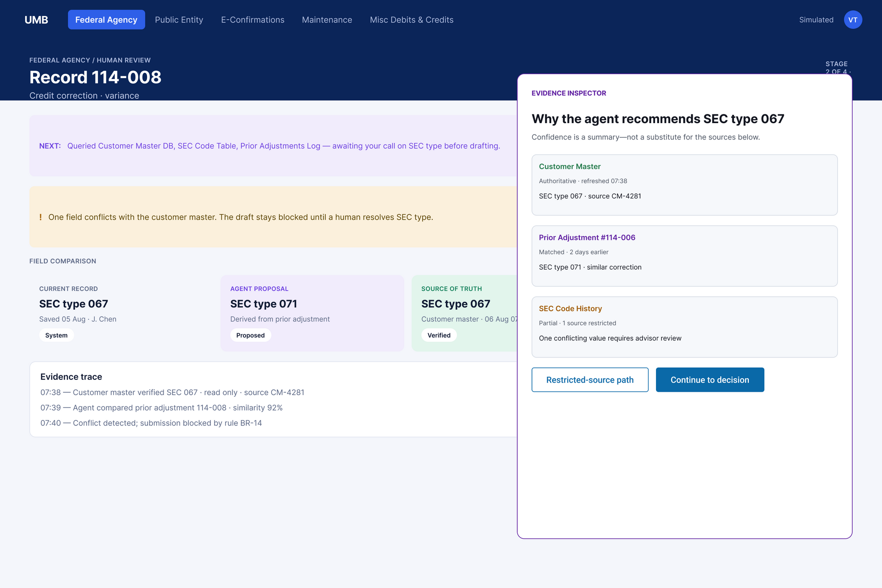This screenshot has width=882, height=588.
Task: Click the Record 114-008 heading
Action: (x=95, y=77)
